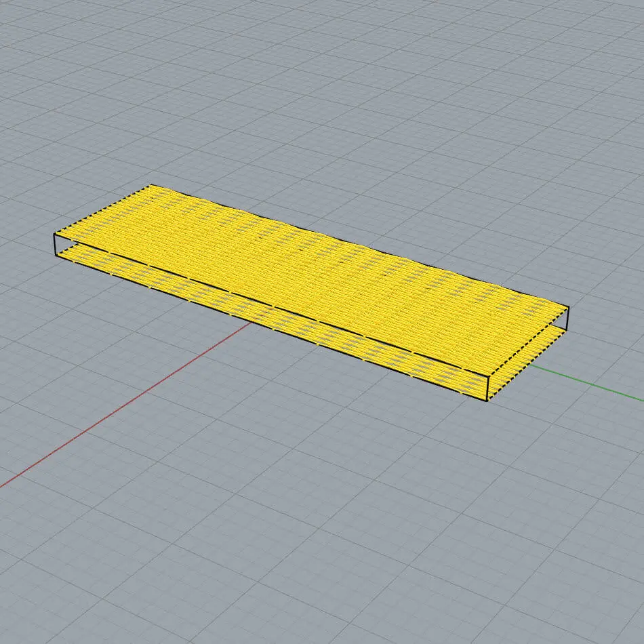This screenshot has width=644, height=644.
Task: Pick the top-left end corner of the slab
Action: pyautogui.click(x=55, y=234)
